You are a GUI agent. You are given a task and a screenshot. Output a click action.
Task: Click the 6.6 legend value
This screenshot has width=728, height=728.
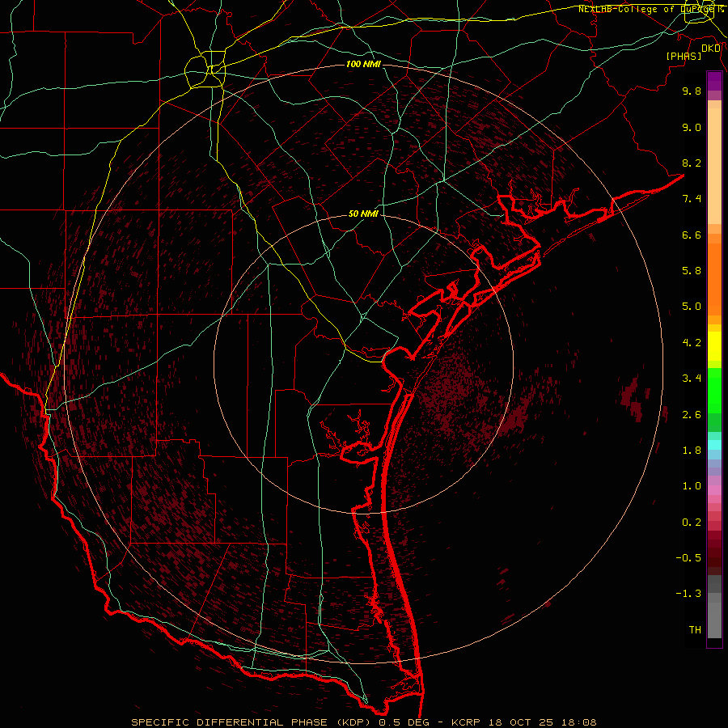692,235
